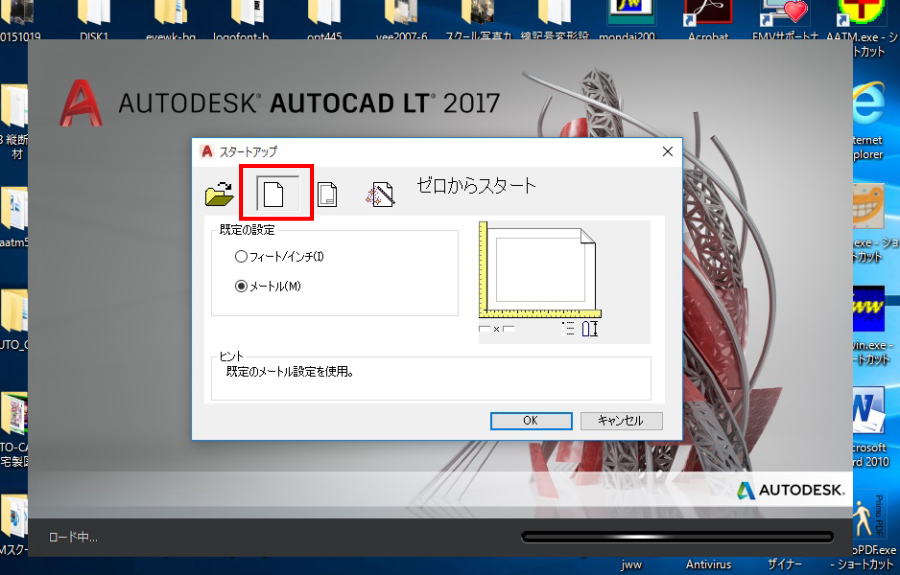Open the FMVサポート desktop shortcut
This screenshot has height=575, width=900.
785,20
